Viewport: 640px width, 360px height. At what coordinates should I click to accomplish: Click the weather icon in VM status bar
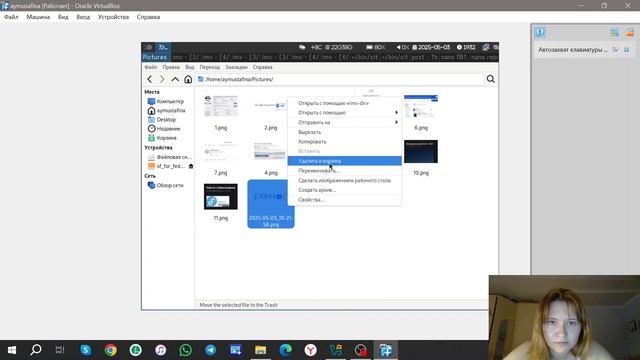click(x=302, y=47)
